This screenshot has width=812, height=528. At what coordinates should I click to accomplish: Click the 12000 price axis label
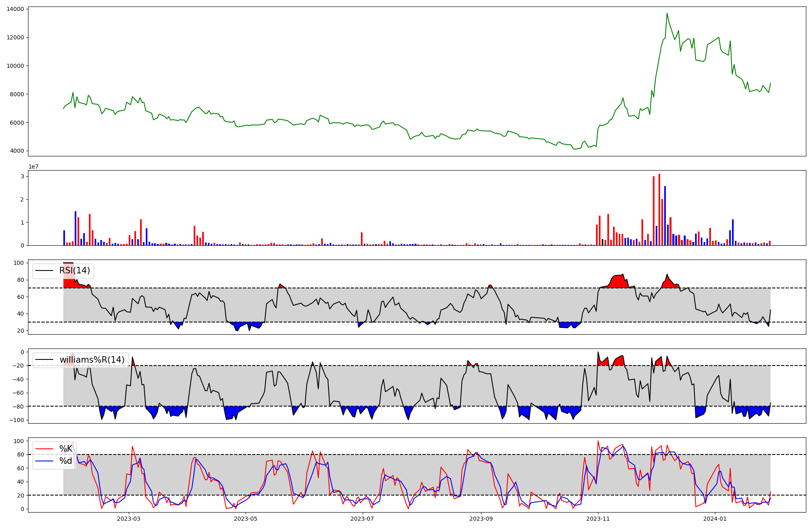coord(15,37)
